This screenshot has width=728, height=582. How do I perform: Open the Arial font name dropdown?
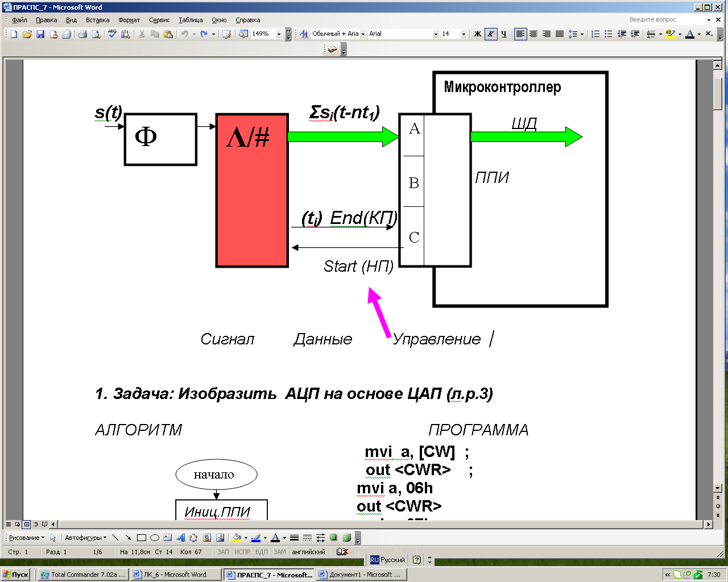click(x=436, y=34)
